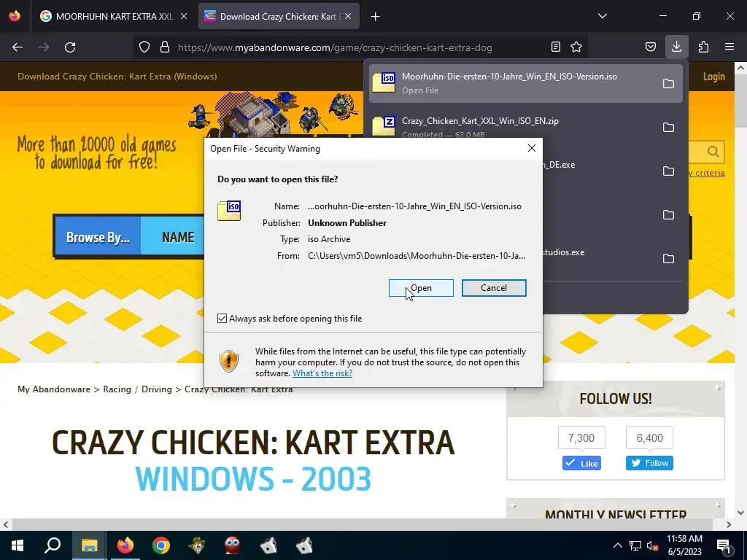Click the red owl taskbar app icon
Image resolution: width=747 pixels, height=560 pixels.
coord(233,545)
